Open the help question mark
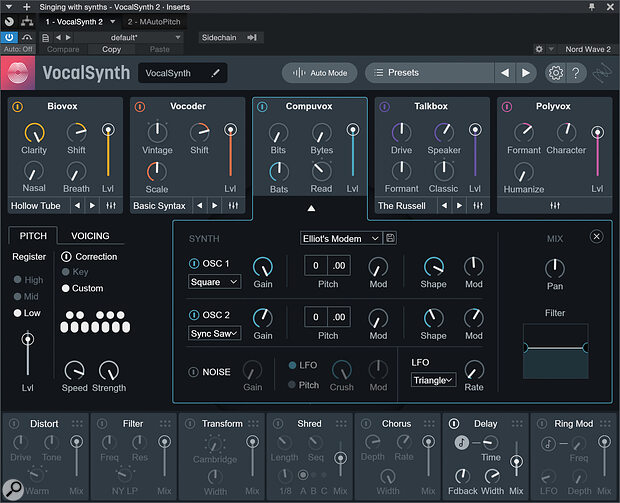 pos(576,73)
